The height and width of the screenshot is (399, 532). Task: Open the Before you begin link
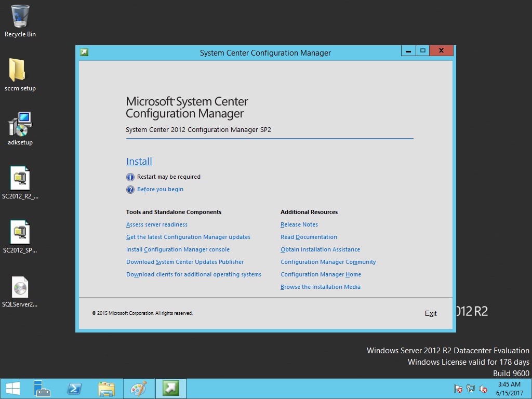coord(160,190)
